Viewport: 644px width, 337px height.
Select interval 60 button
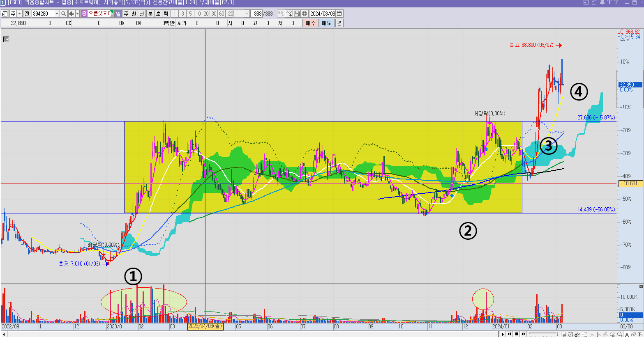(222, 14)
